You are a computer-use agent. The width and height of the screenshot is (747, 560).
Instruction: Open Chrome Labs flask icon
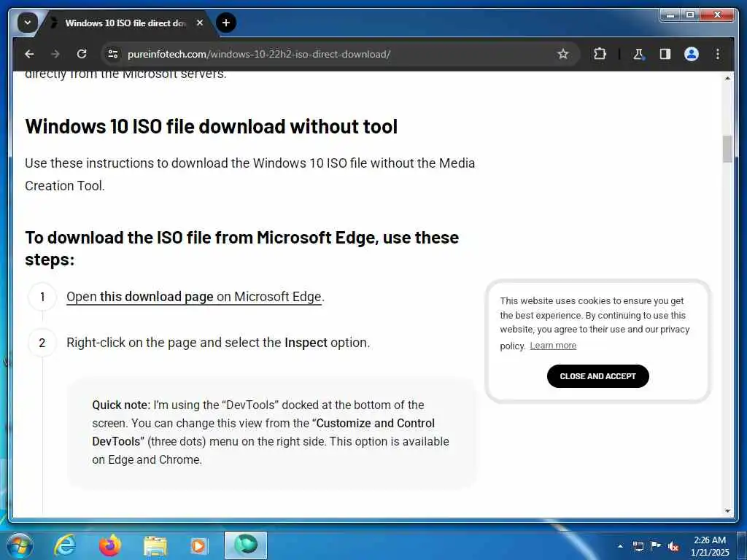point(638,54)
